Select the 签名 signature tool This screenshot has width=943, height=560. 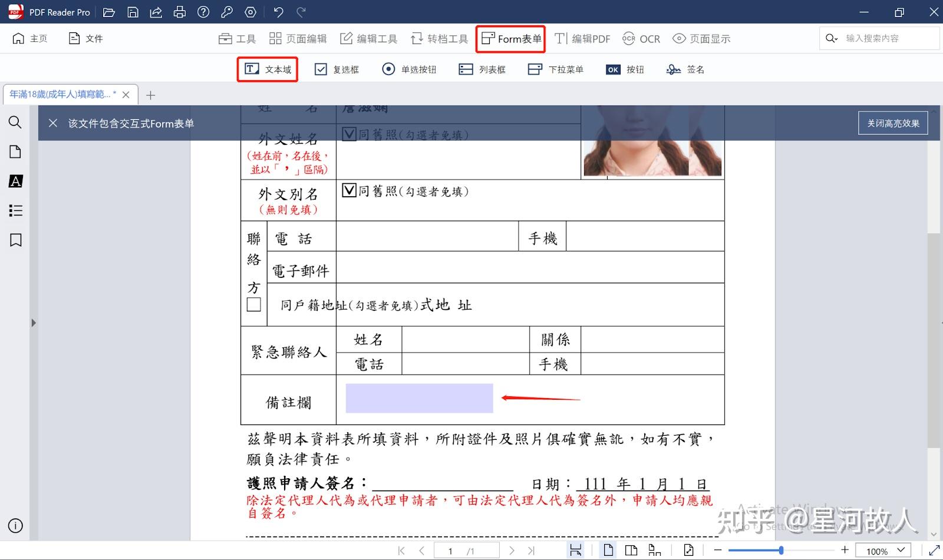(x=684, y=69)
